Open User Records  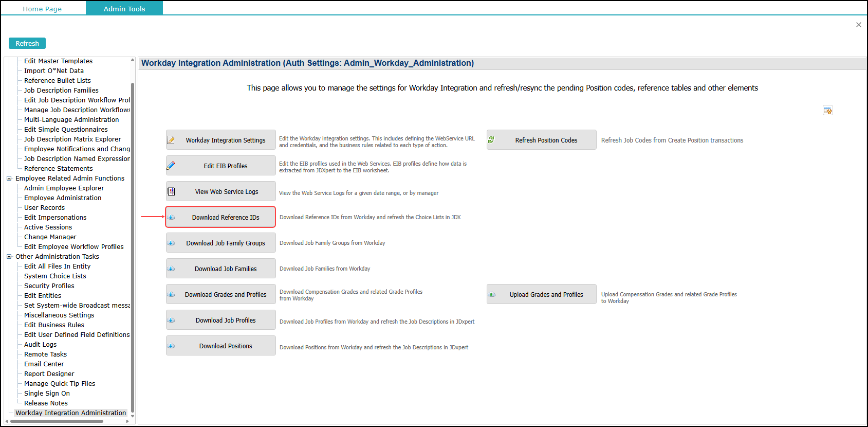click(x=45, y=208)
